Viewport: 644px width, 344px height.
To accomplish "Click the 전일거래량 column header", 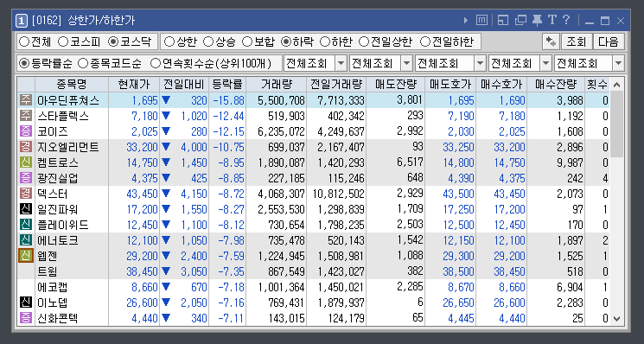I will click(x=336, y=85).
